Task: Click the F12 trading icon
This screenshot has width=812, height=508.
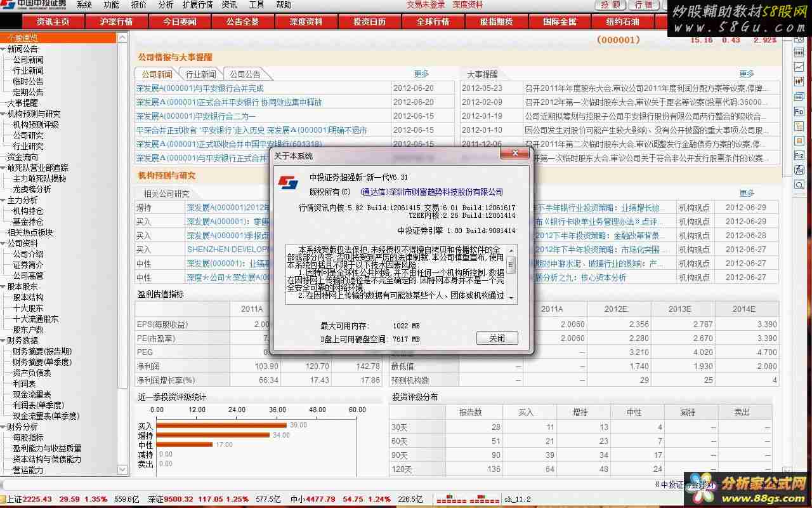Action: tap(799, 155)
